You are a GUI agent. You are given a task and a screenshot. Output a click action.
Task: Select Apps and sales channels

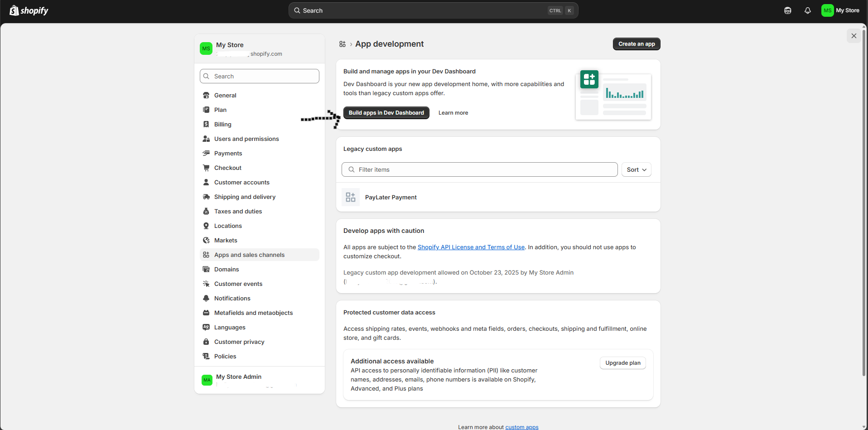click(x=260, y=255)
